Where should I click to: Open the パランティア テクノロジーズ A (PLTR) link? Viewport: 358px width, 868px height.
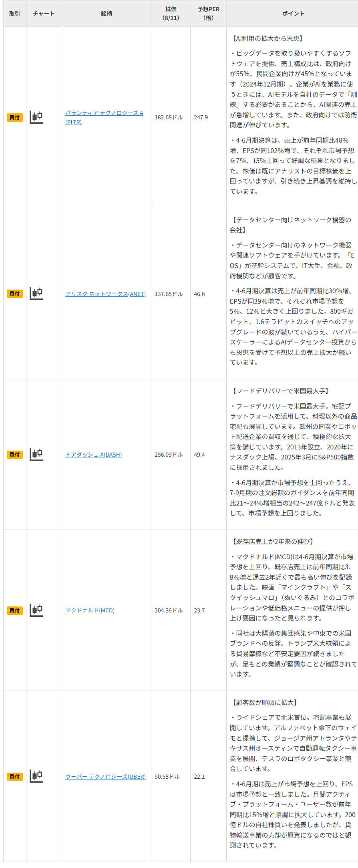pyautogui.click(x=104, y=113)
